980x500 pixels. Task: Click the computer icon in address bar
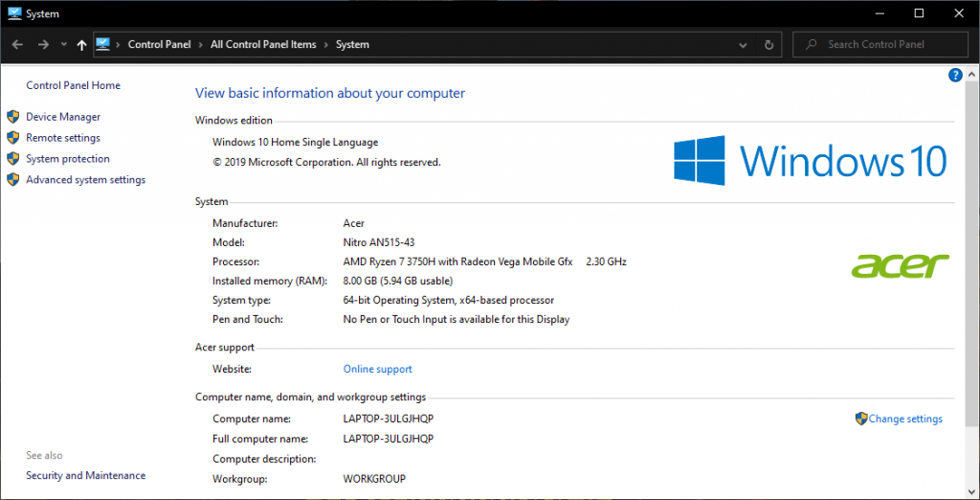(x=102, y=44)
